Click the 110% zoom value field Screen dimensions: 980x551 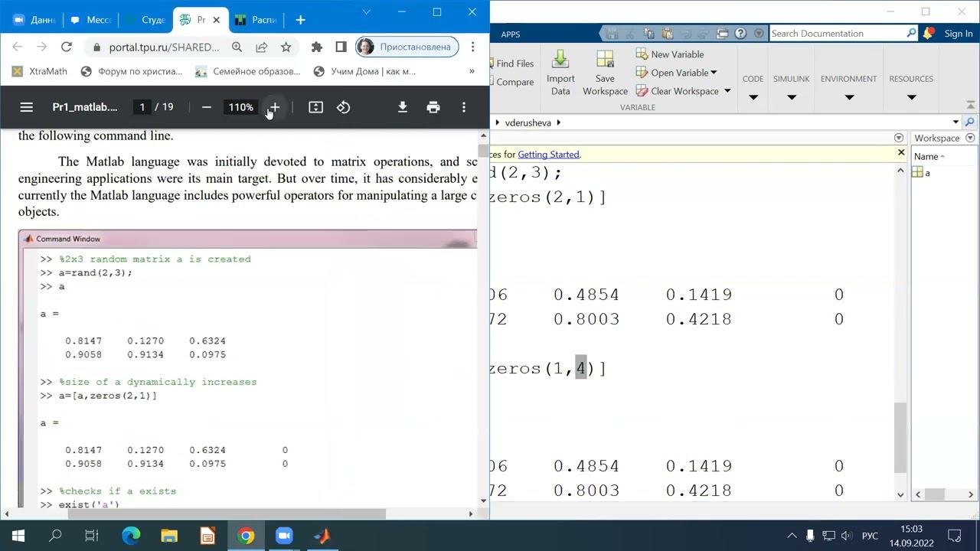point(240,107)
